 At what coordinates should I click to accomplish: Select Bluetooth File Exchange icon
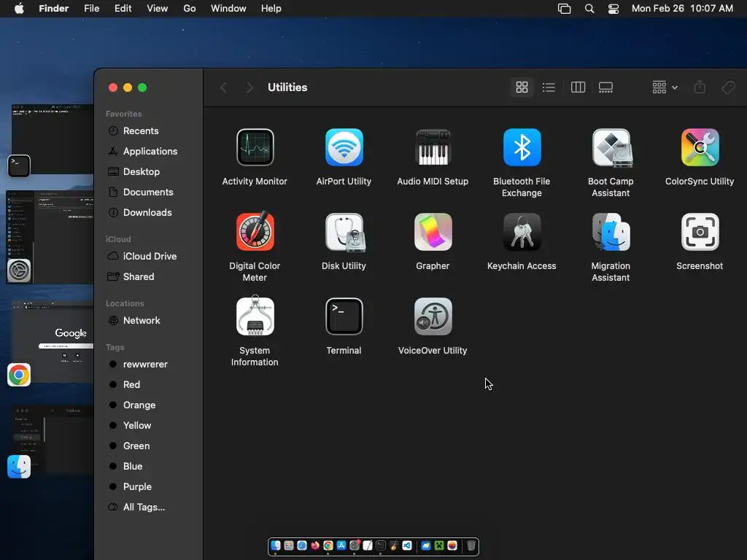point(522,147)
